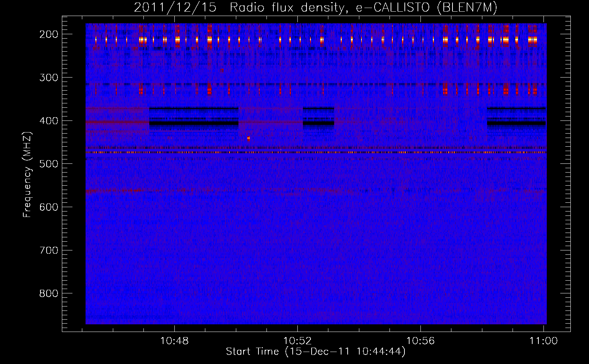Click the 800 frequency tick label
The image size is (589, 364).
click(48, 293)
